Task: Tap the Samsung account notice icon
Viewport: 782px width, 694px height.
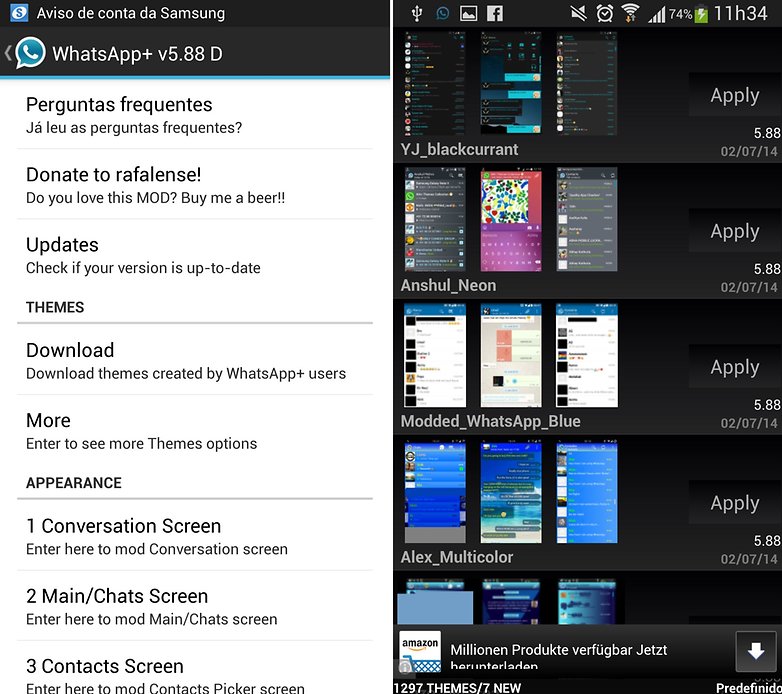Action: click(19, 12)
